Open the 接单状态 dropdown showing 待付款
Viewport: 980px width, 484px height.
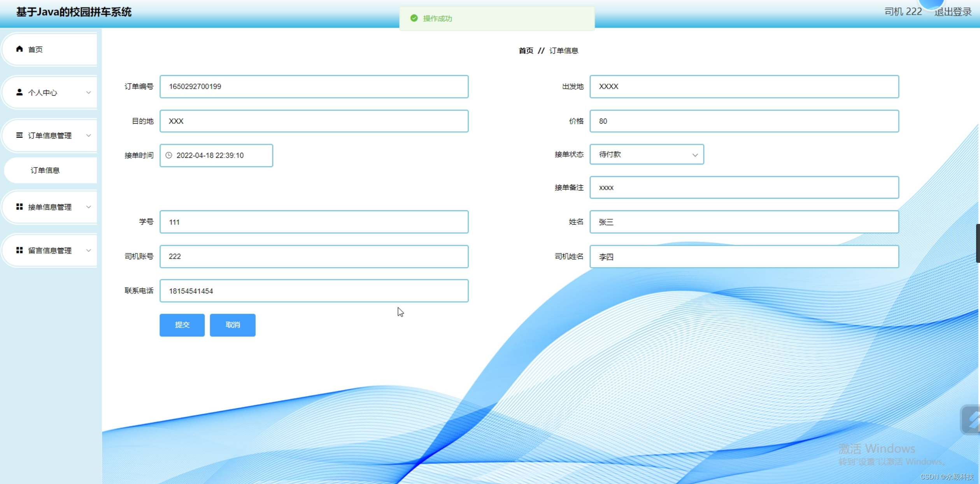pos(647,155)
